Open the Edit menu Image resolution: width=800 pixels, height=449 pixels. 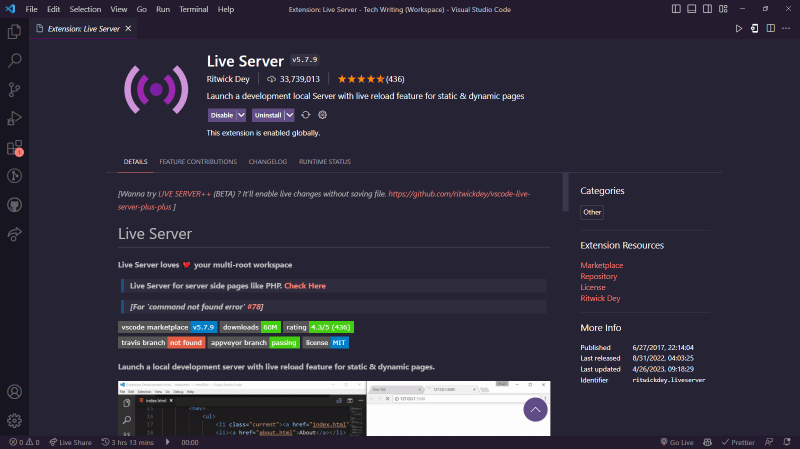pyautogui.click(x=53, y=9)
